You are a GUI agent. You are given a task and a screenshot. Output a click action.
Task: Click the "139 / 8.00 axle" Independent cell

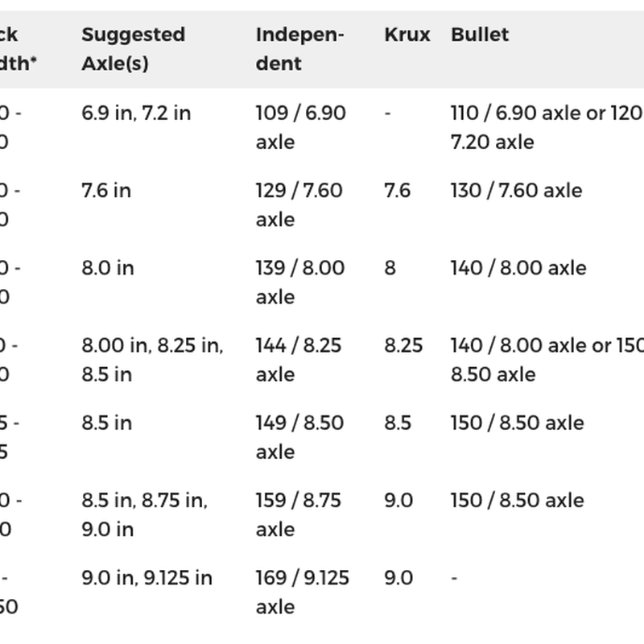pos(299,282)
